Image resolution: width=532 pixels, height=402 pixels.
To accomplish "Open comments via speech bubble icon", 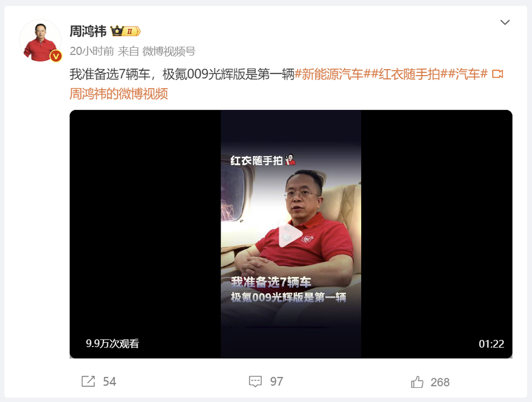I will (255, 382).
